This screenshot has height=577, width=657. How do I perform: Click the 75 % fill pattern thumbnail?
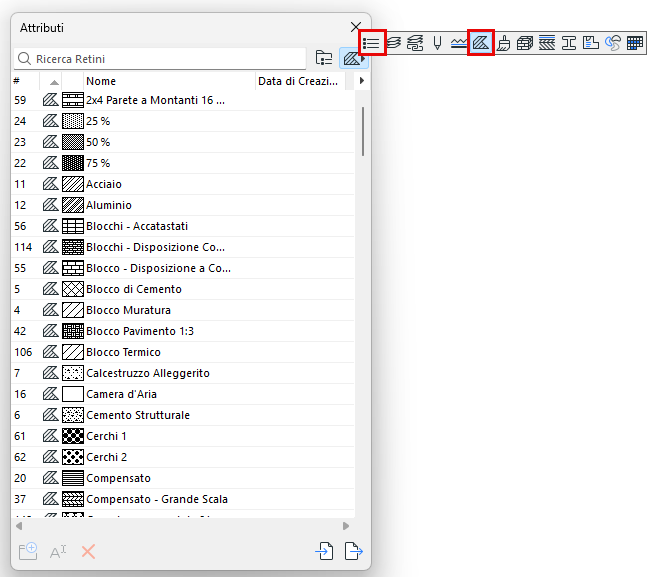click(x=73, y=163)
